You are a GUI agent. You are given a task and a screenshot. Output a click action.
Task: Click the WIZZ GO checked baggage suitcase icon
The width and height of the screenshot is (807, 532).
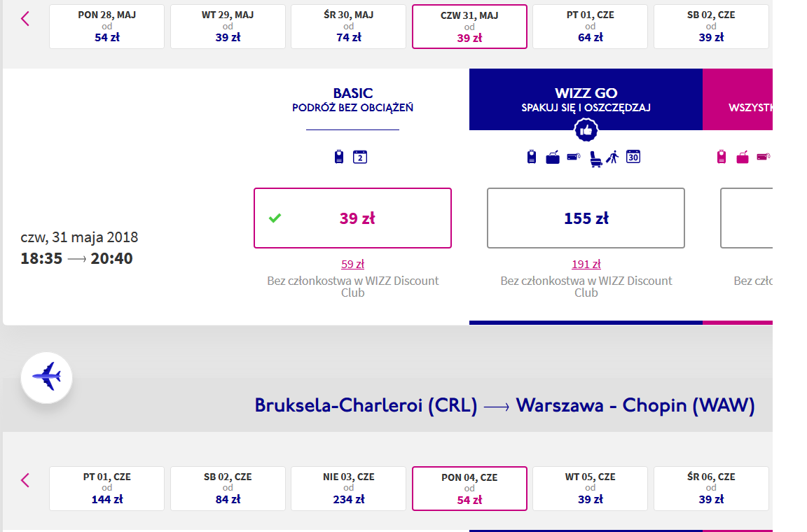pos(552,157)
